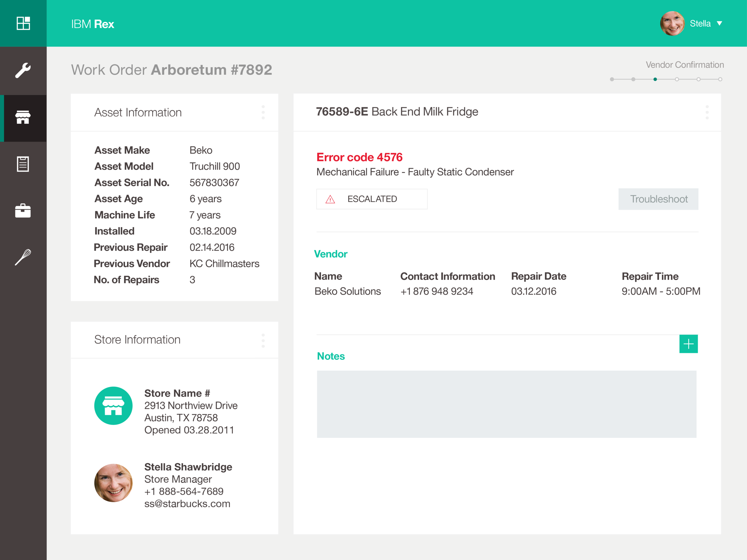This screenshot has width=747, height=560.
Task: Select the fifth progress step dot
Action: point(698,79)
